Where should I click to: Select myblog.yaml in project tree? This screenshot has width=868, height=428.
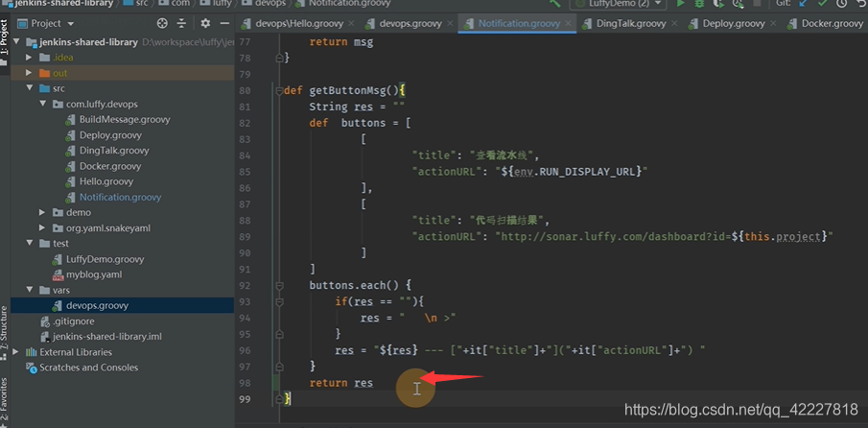tap(94, 274)
